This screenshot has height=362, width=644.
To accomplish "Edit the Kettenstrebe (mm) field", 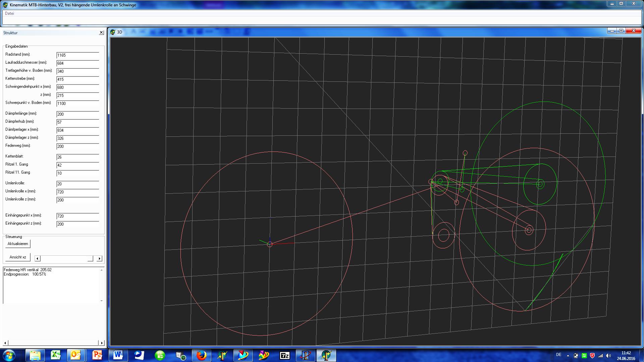I will 78,79.
